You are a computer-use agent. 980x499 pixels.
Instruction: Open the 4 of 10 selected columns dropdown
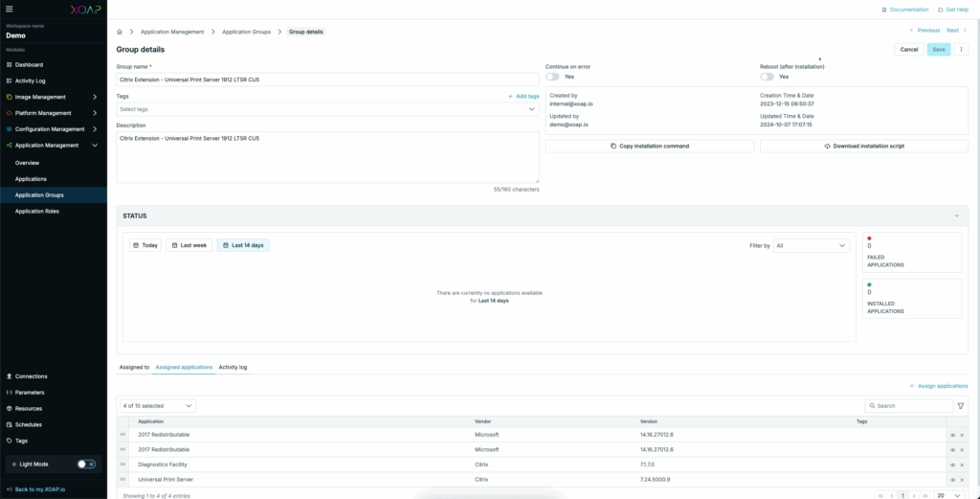[x=158, y=406]
